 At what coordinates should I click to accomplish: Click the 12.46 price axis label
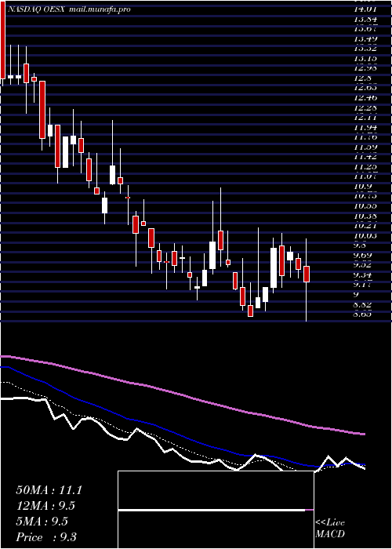pyautogui.click(x=366, y=98)
